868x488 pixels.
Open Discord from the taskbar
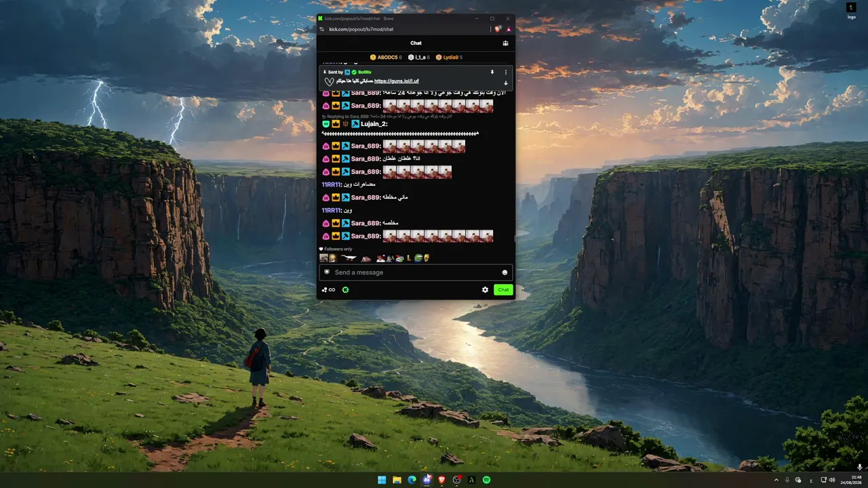427,480
